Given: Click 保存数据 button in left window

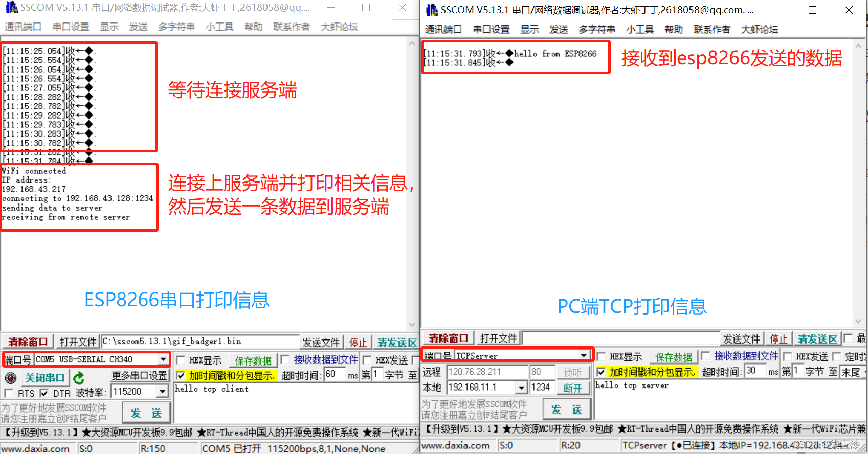Looking at the screenshot, I should (253, 361).
